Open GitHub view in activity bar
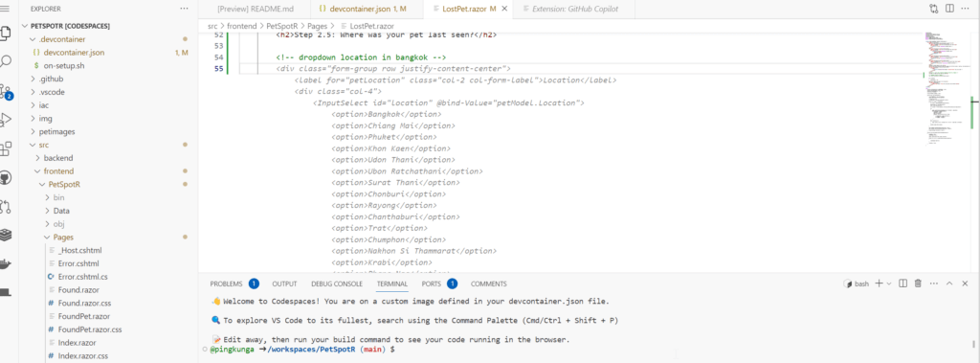 6,178
